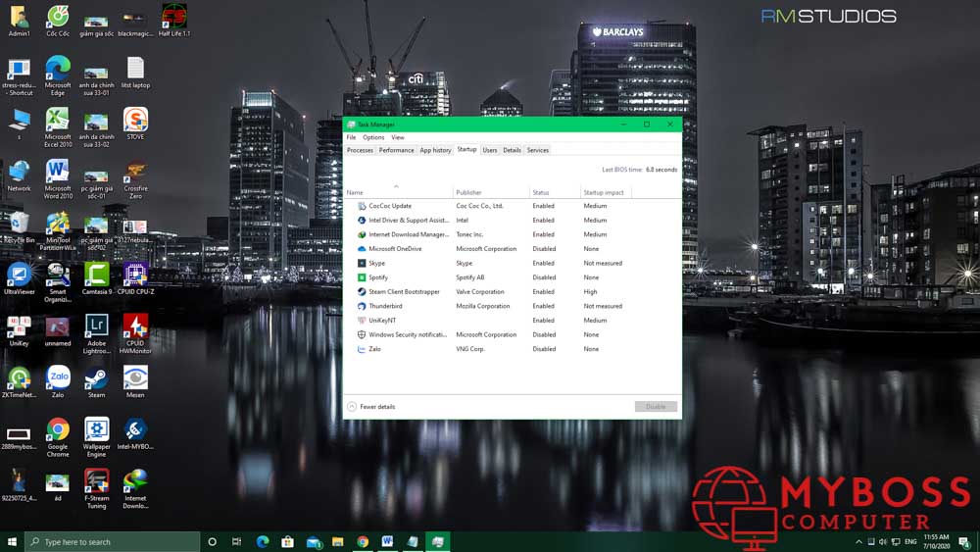This screenshot has width=980, height=552.
Task: Open Wallpaper Engine desktop shortcut
Action: click(x=96, y=437)
